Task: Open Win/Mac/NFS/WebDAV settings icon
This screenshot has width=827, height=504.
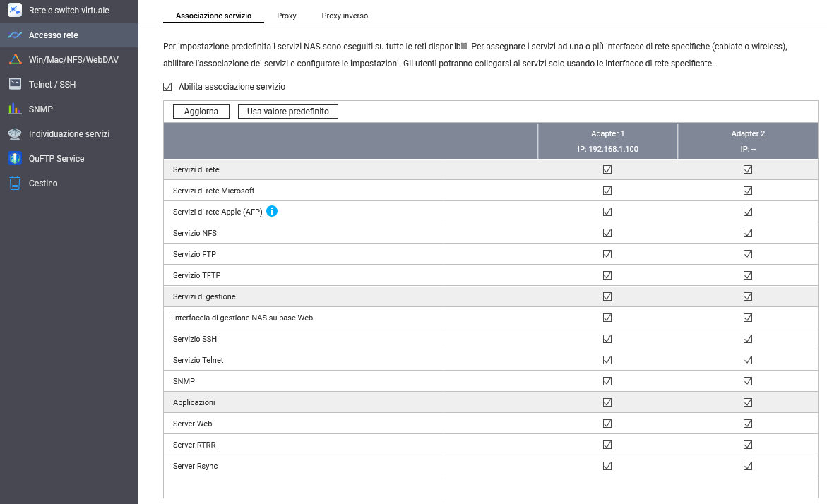Action: (x=15, y=60)
